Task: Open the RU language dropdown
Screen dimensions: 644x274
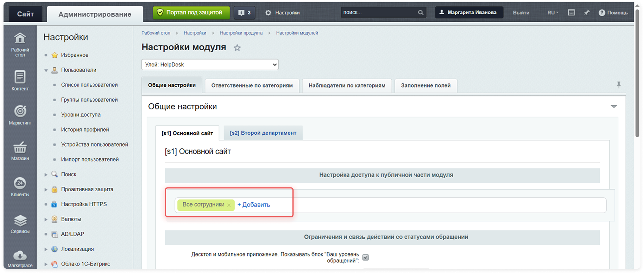Action: point(553,13)
